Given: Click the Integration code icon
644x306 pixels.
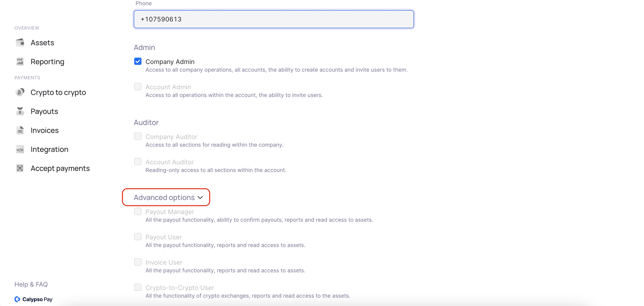Looking at the screenshot, I should [x=20, y=149].
